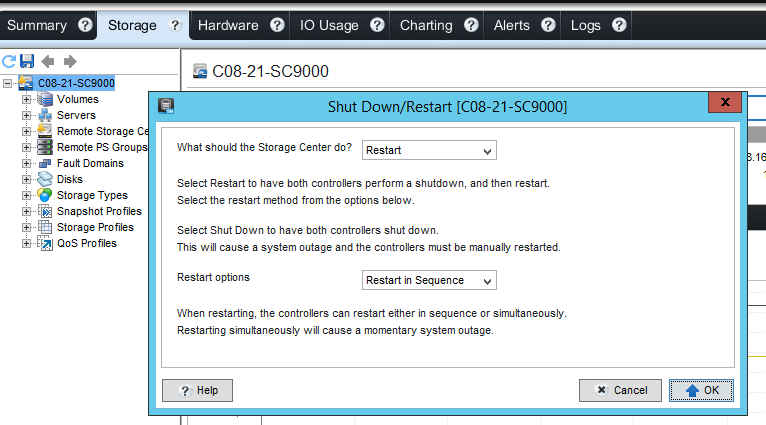766x425 pixels.
Task: Open the Storage Center action dropdown
Action: [429, 150]
